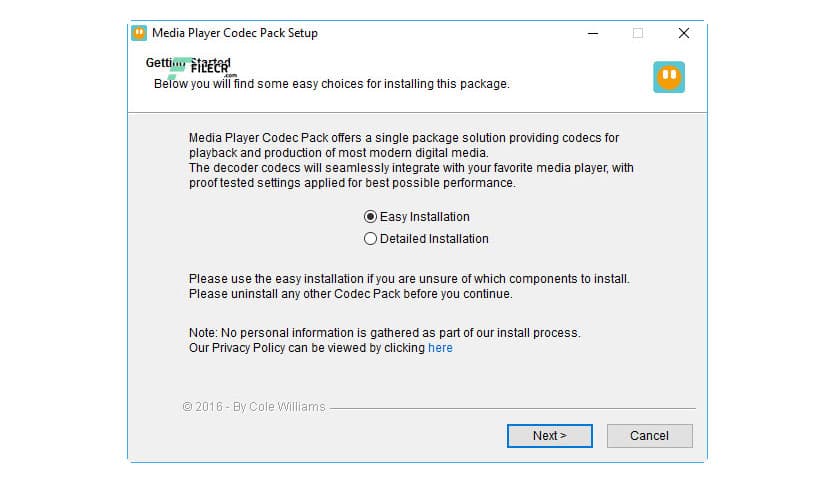Click the window title 'Media Player Codec Pack Setup'
836x484 pixels.
pyautogui.click(x=235, y=33)
